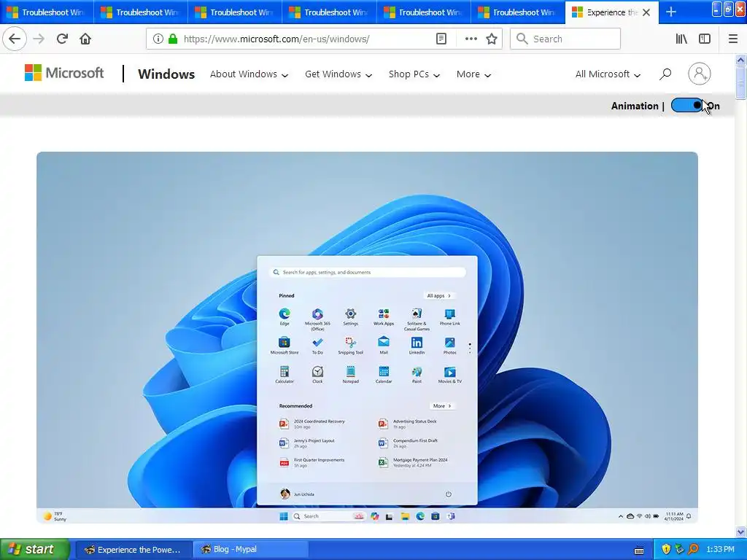Viewport: 747px width, 560px height.
Task: Open a new tab with plus button
Action: pyautogui.click(x=671, y=12)
